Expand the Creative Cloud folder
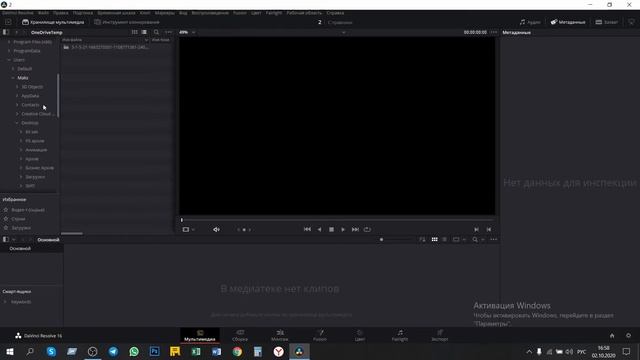Image resolution: width=640 pixels, height=360 pixels. tap(17, 113)
